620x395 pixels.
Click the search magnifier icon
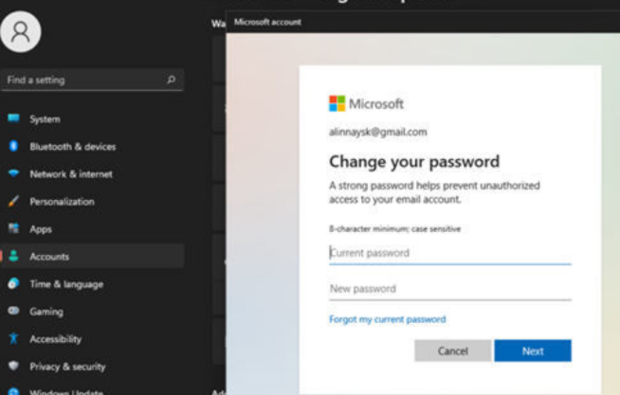tap(171, 79)
